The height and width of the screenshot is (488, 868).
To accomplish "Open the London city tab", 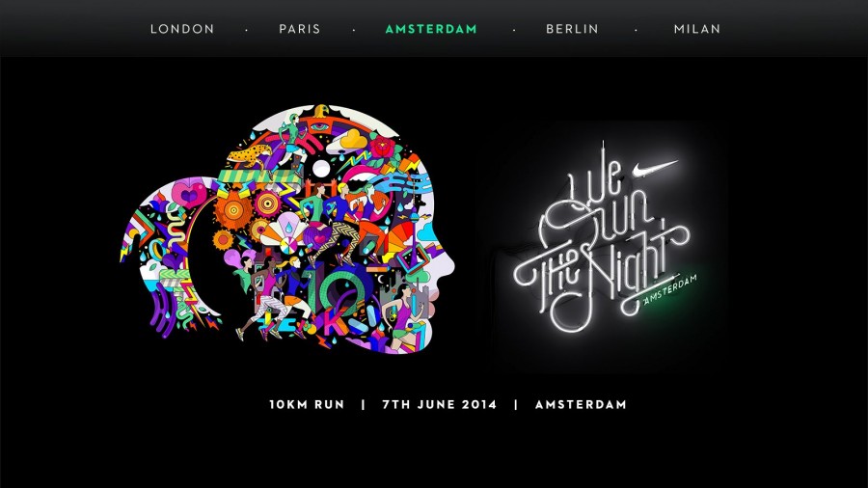I will click(182, 29).
